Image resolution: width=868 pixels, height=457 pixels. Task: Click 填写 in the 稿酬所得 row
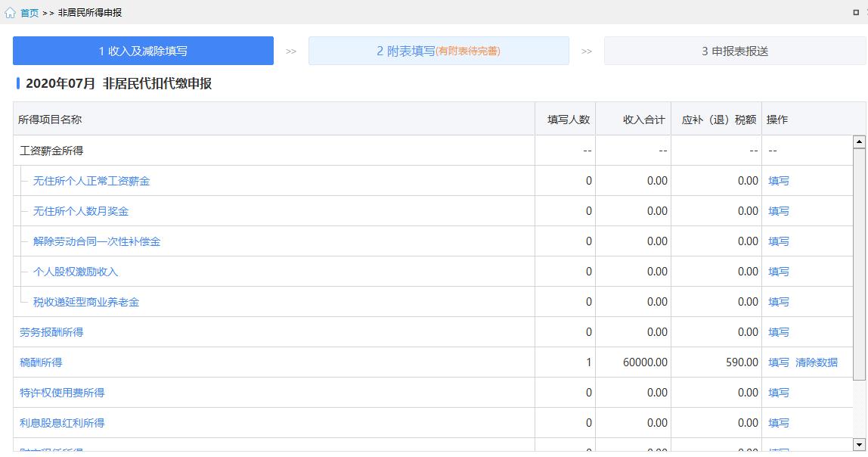(779, 362)
